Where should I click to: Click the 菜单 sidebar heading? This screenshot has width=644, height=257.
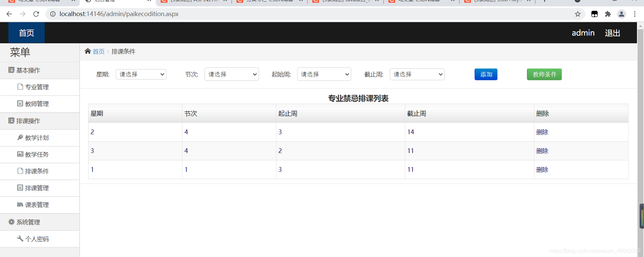coord(20,52)
